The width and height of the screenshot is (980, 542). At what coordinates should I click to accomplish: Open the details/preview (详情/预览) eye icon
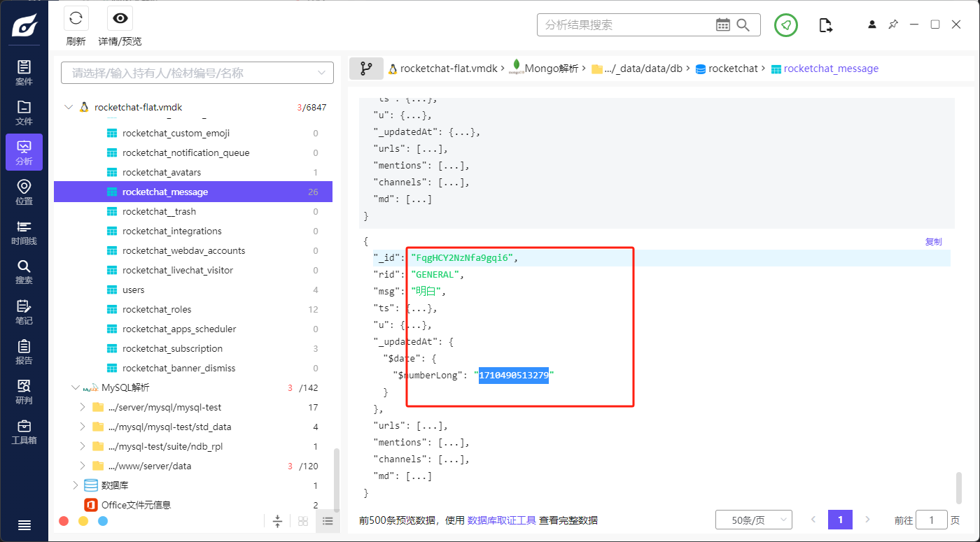pos(120,19)
